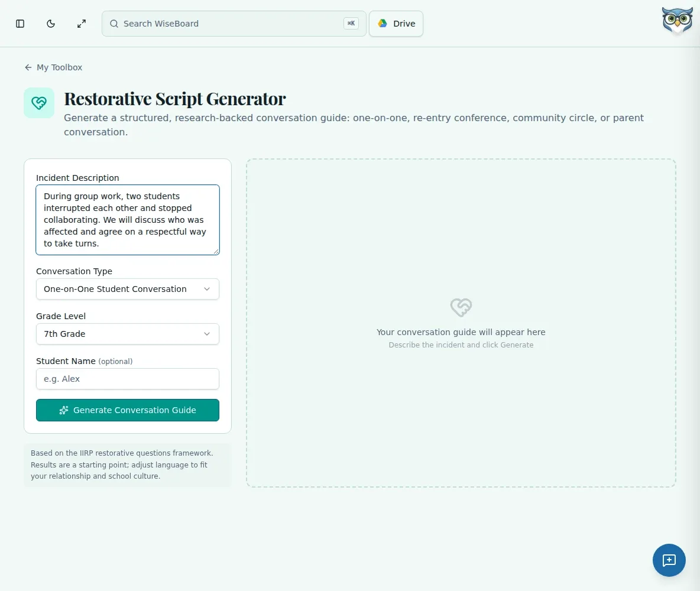Screen dimensions: 700x591
Task: Switch to dark mode moon icon
Action: pos(51,24)
